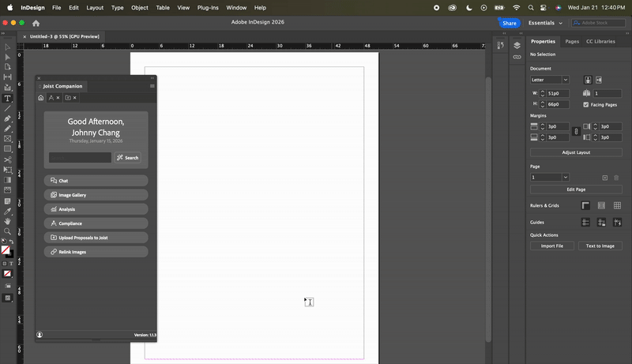Viewport: 632px width, 364px height.
Task: Select the Gradient Swatch tool
Action: click(x=7, y=180)
